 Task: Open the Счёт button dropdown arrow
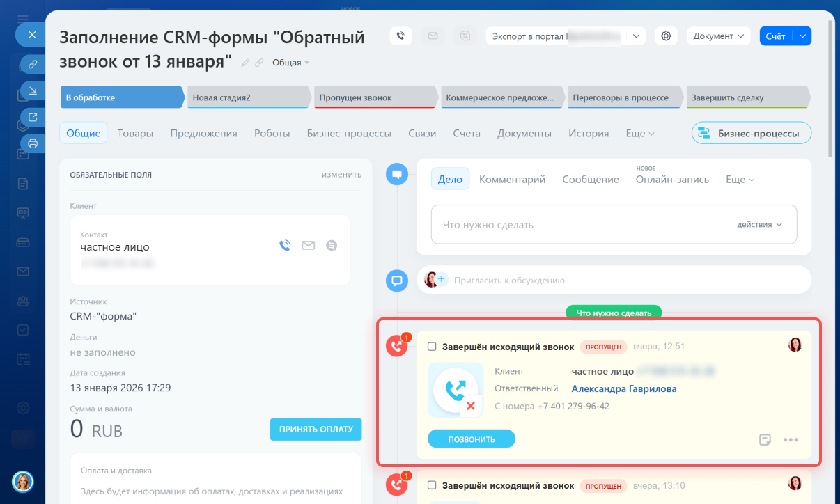point(803,36)
